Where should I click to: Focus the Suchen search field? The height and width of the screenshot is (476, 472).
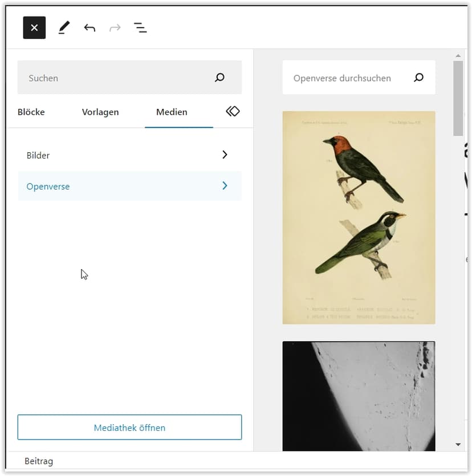tap(129, 78)
